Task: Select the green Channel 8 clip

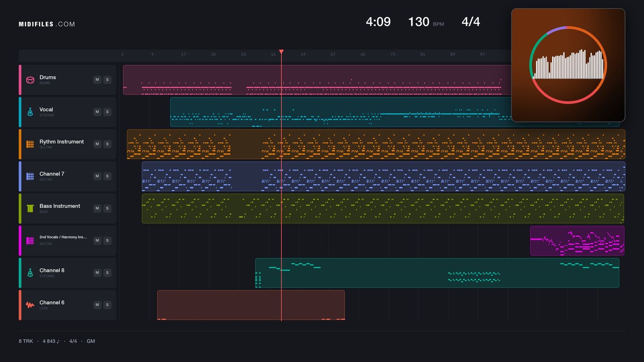Action: tap(437, 273)
